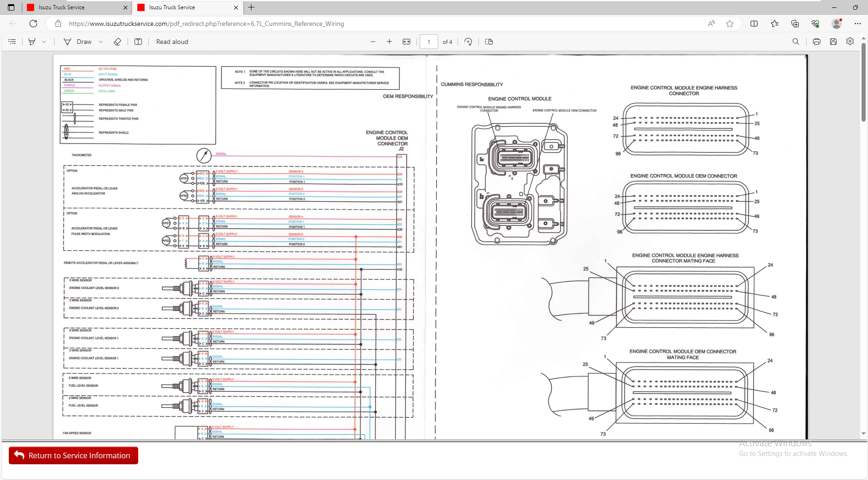Toggle Fit to width view
Image resolution: width=868 pixels, height=480 pixels.
point(407,42)
